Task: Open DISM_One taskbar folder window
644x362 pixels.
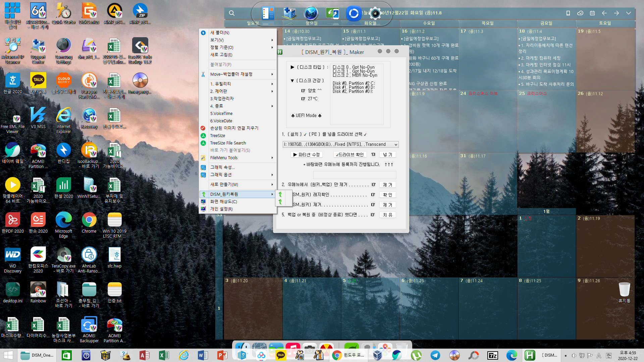Action: pos(38,355)
